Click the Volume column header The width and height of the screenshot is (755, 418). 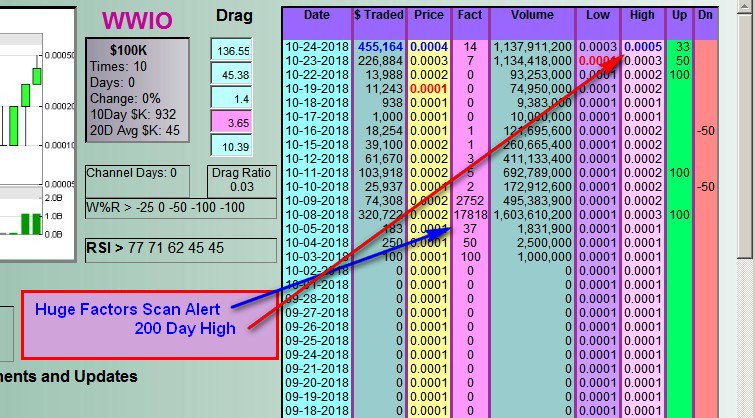point(532,15)
